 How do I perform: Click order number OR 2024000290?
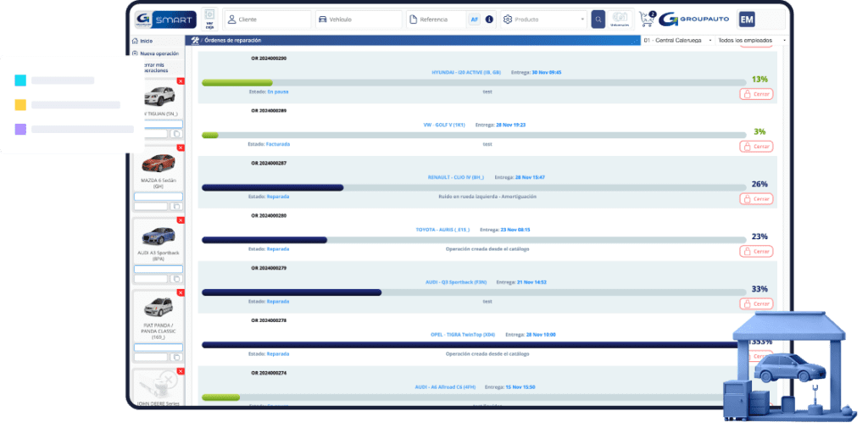pos(269,58)
